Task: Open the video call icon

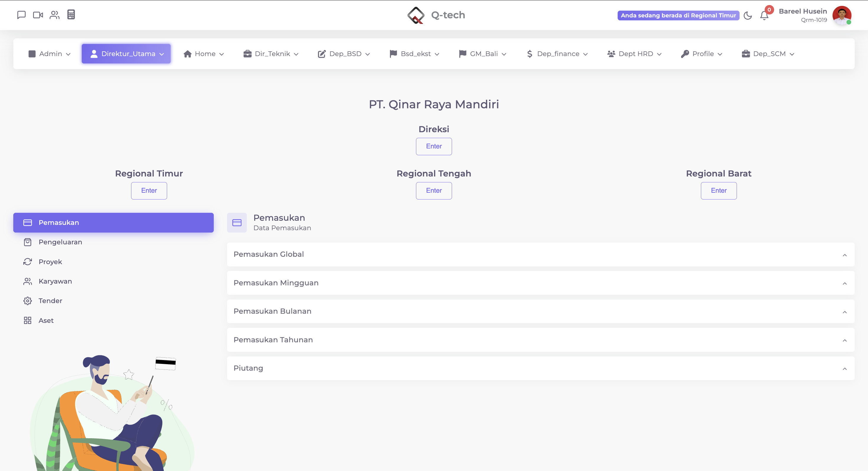Action: click(x=38, y=15)
